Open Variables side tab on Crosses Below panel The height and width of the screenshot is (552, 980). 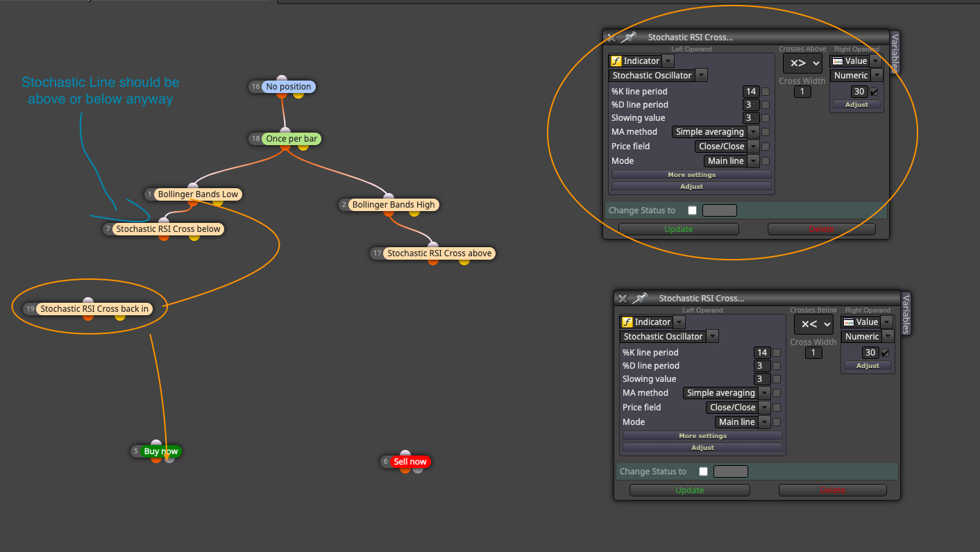906,314
